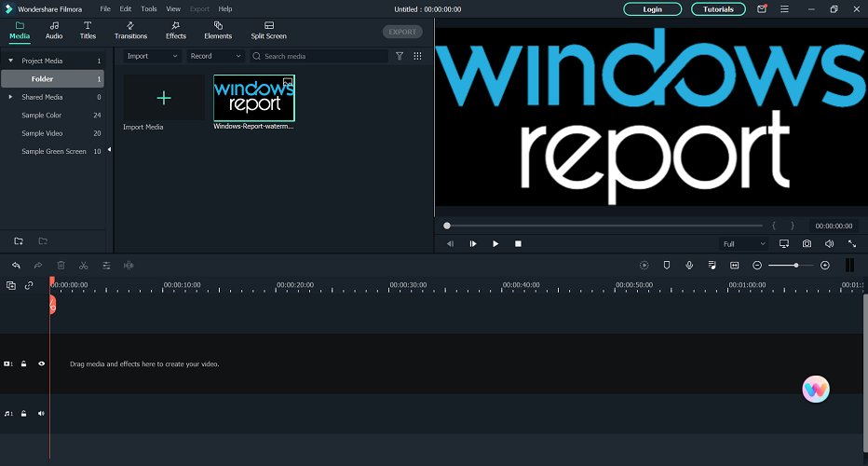Screen dimensions: 868x466
Task: Add a marker with the shield icon
Action: (x=667, y=266)
